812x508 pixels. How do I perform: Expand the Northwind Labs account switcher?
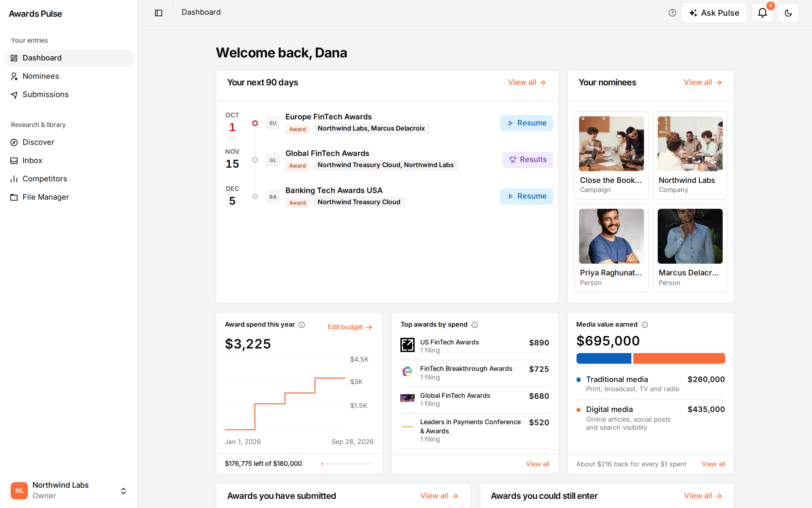(123, 490)
